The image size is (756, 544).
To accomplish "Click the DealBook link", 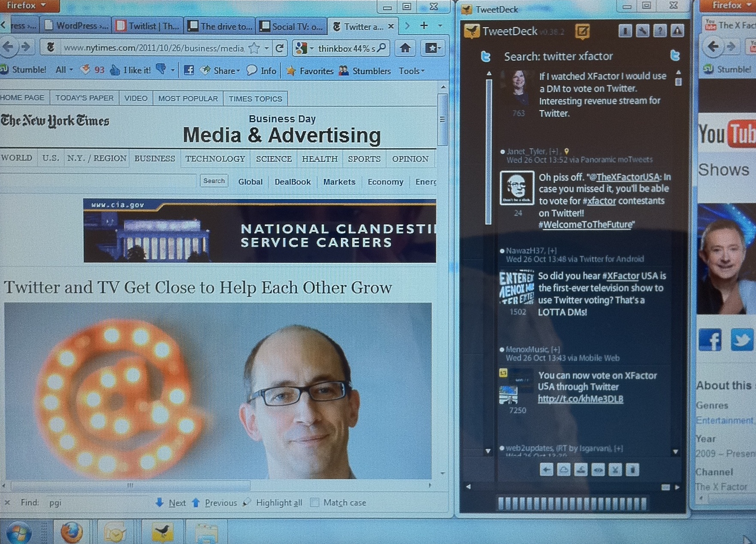I will pyautogui.click(x=293, y=182).
